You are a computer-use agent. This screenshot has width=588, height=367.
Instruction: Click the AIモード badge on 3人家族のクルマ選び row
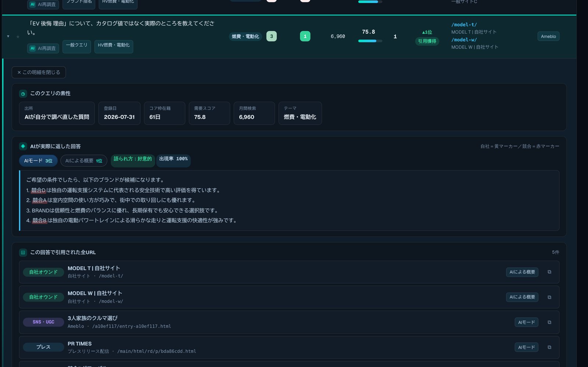coord(526,322)
